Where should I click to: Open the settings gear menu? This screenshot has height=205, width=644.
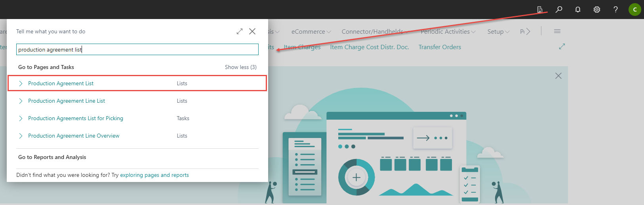point(597,10)
